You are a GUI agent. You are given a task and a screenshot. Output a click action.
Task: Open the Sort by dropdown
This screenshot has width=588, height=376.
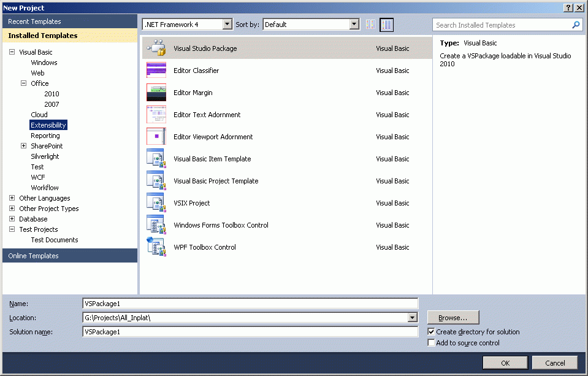tap(354, 25)
